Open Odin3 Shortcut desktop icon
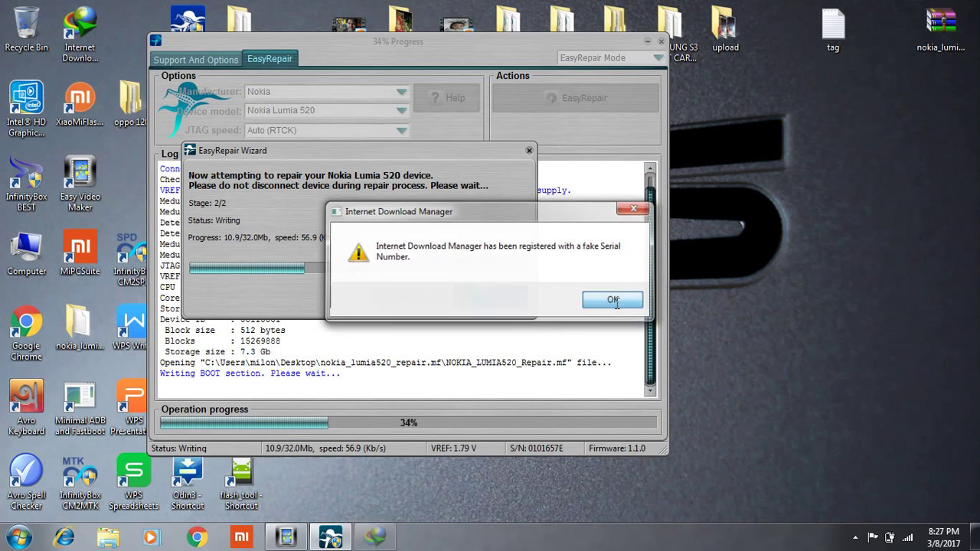The height and width of the screenshot is (551, 980). coord(188,482)
